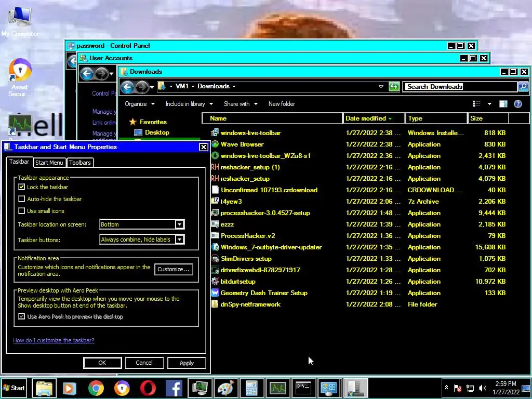Toggle Lock the taskbar checkbox
Viewport: 532px width, 399px height.
coord(21,187)
